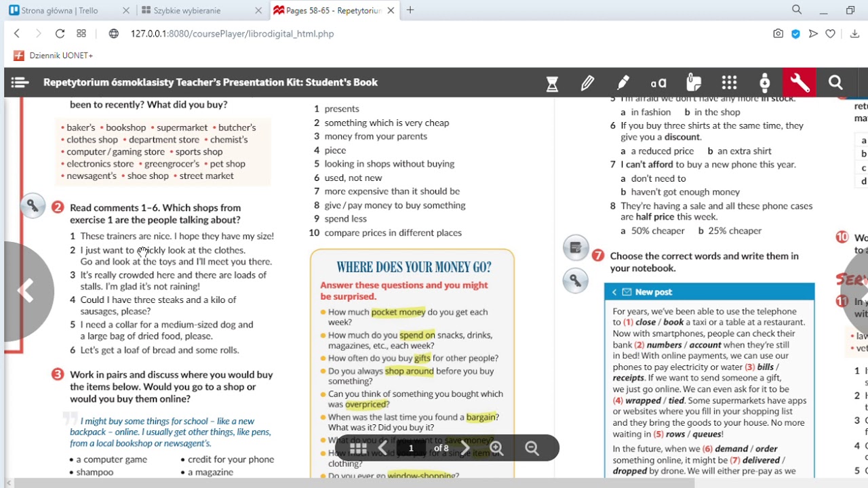Close the Strona główna Trello tab
Viewport: 868px width, 488px height.
point(125,11)
